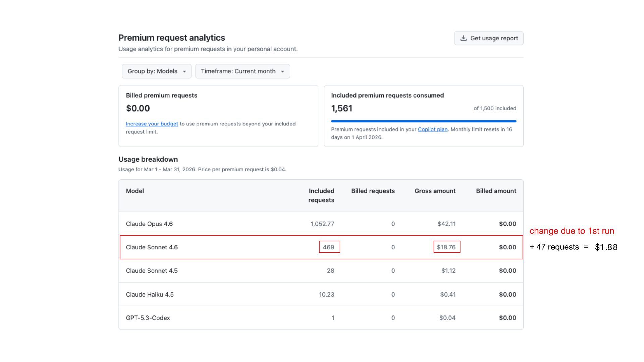
Task: Click the Billed amount column header
Action: 496,191
